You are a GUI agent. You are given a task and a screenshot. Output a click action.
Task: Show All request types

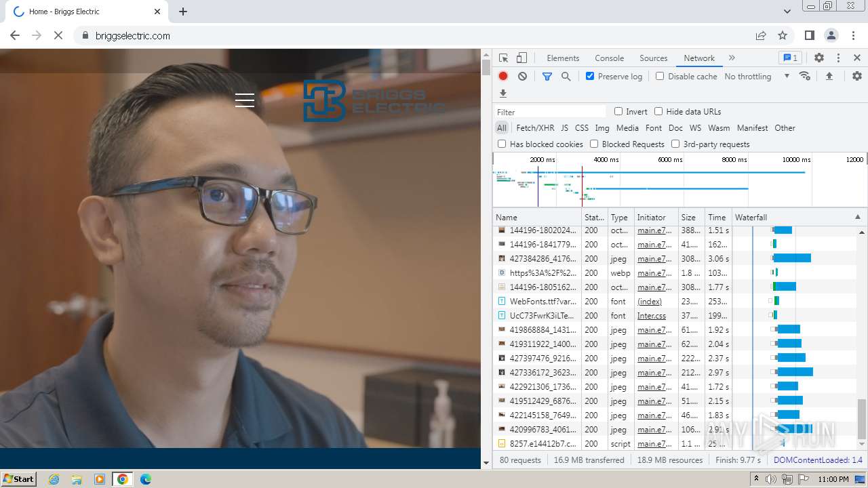click(502, 128)
